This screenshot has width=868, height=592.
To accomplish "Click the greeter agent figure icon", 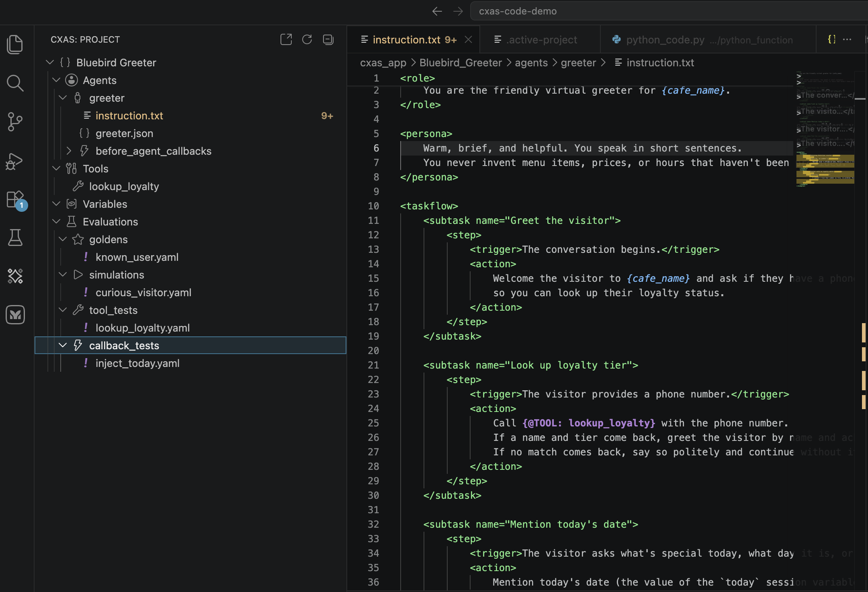I will [78, 98].
